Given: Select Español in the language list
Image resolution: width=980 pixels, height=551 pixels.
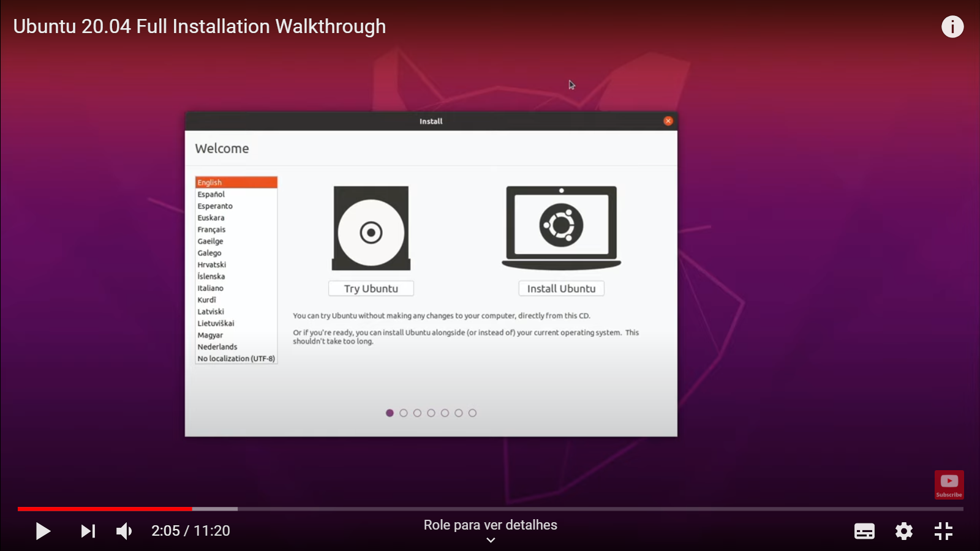Looking at the screenshot, I should [x=236, y=194].
